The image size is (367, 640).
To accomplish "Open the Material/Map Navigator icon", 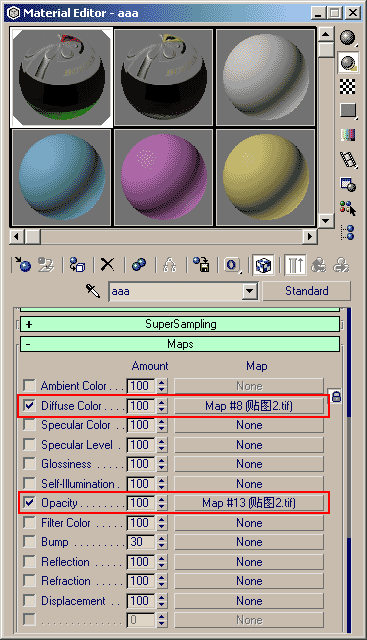I will tap(348, 233).
